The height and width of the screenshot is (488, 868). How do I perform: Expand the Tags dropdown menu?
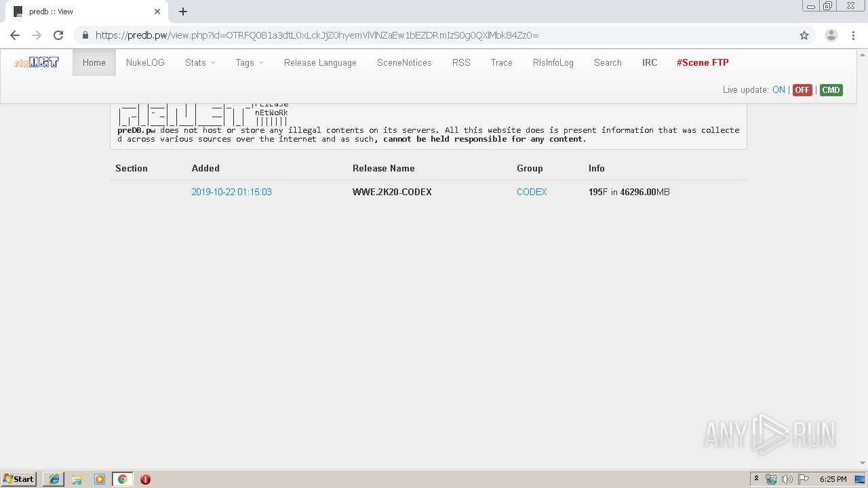tap(250, 62)
